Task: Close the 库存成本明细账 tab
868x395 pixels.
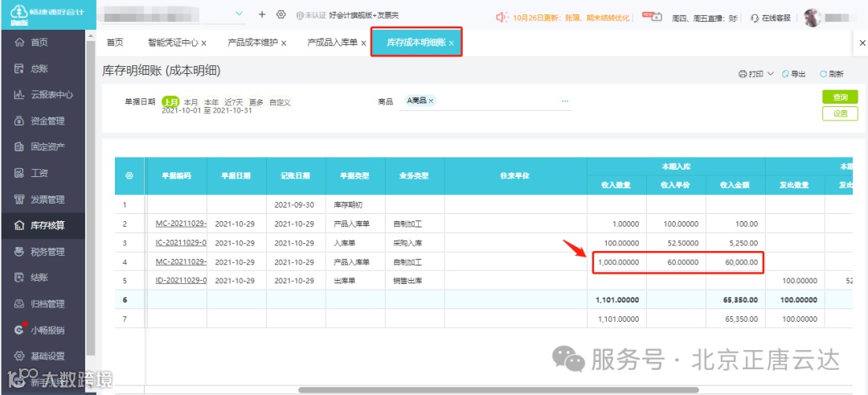Action: (452, 43)
